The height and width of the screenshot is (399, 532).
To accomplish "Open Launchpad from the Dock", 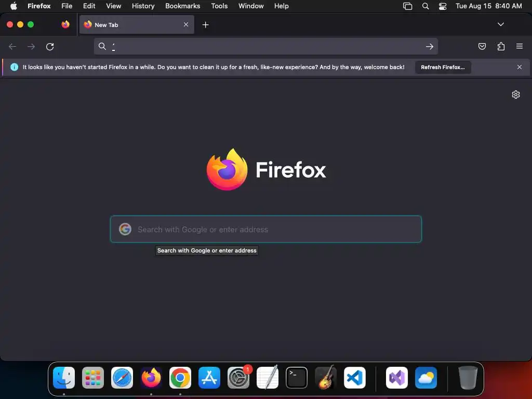I will 93,378.
